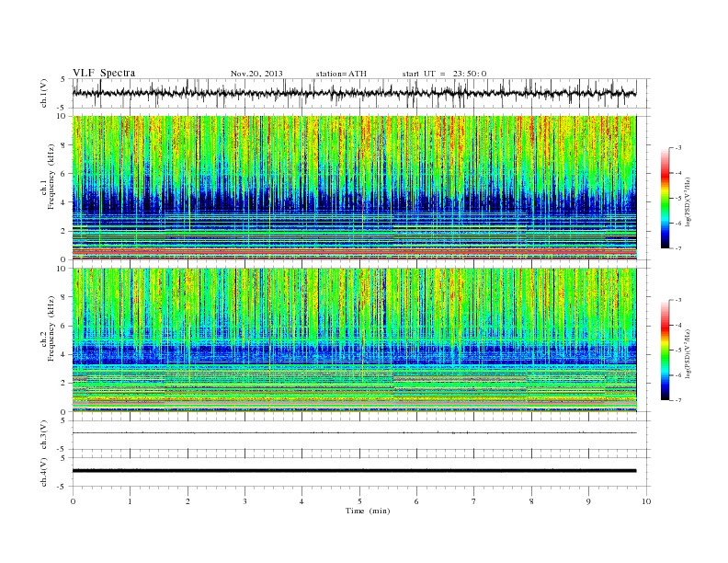
Task: Click the ch.2 spectrogram color bar
Action: coord(665,350)
